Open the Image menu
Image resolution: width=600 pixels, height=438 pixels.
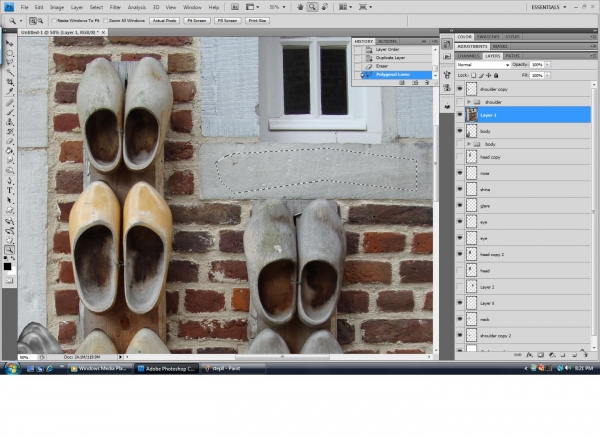coord(57,7)
